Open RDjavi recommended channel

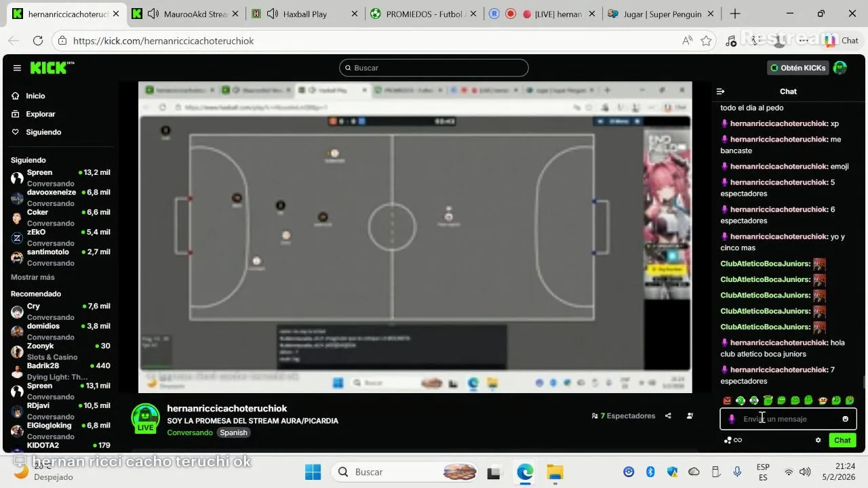60,411
